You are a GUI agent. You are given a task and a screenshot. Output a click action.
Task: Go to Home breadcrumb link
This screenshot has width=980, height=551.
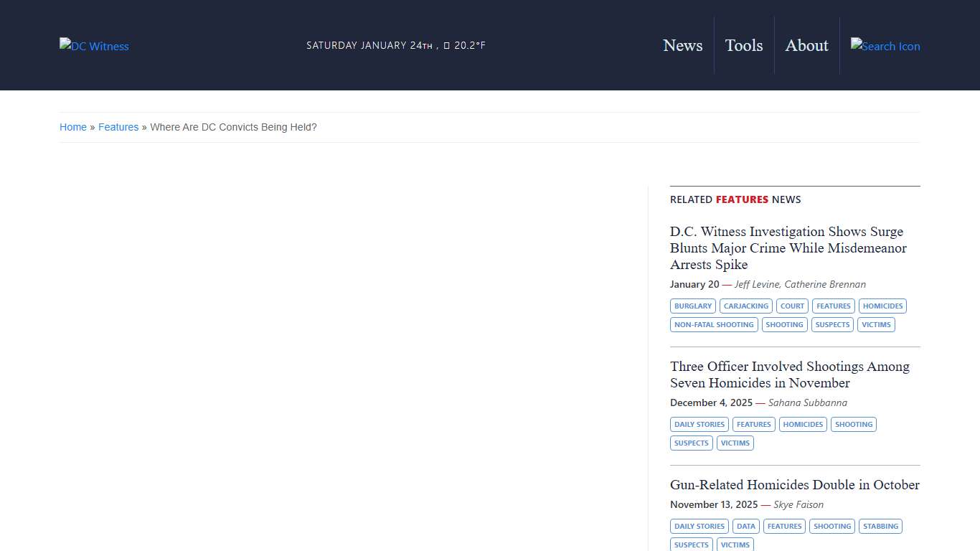tap(73, 127)
